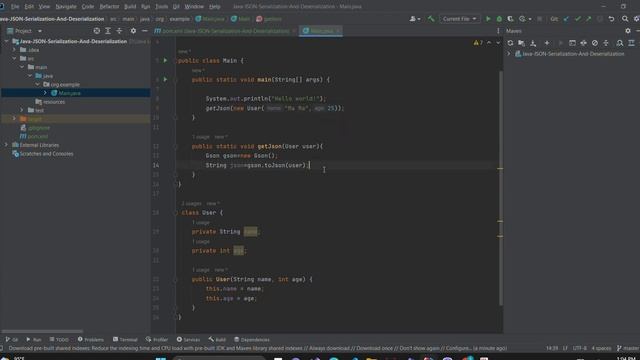Click the run gutter arrow beside main method
The width and height of the screenshot is (640, 360).
165,79
